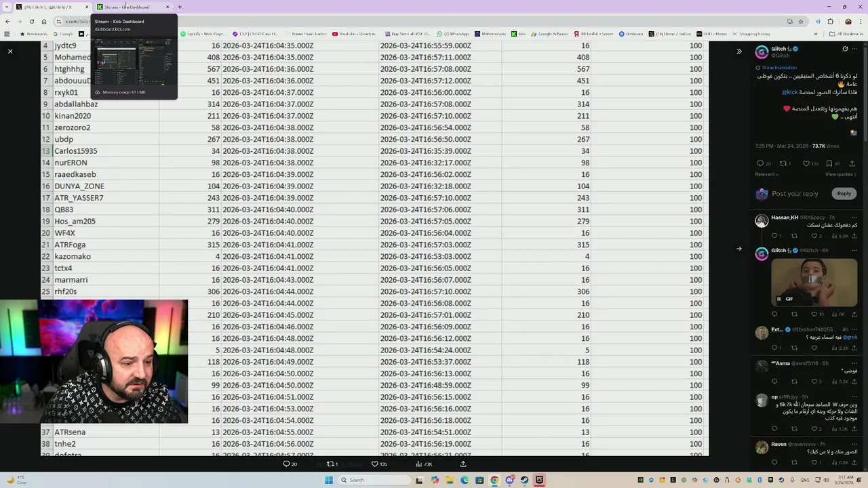This screenshot has height=488, width=868.
Task: Open File Explorer from the taskbar
Action: click(450, 480)
